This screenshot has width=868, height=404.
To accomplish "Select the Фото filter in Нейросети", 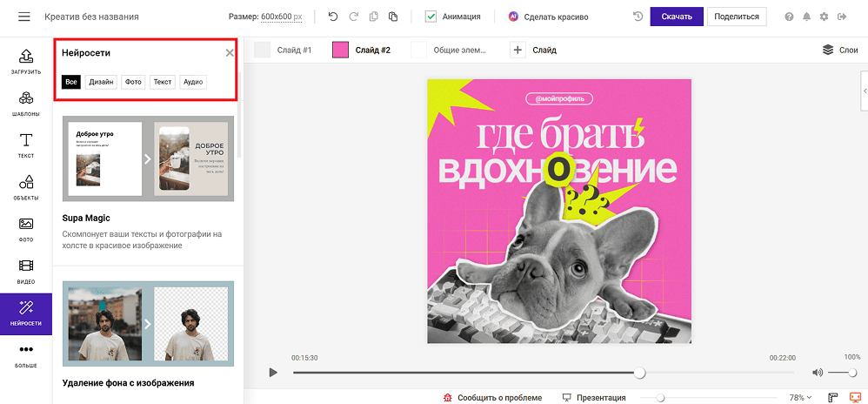I will [133, 82].
